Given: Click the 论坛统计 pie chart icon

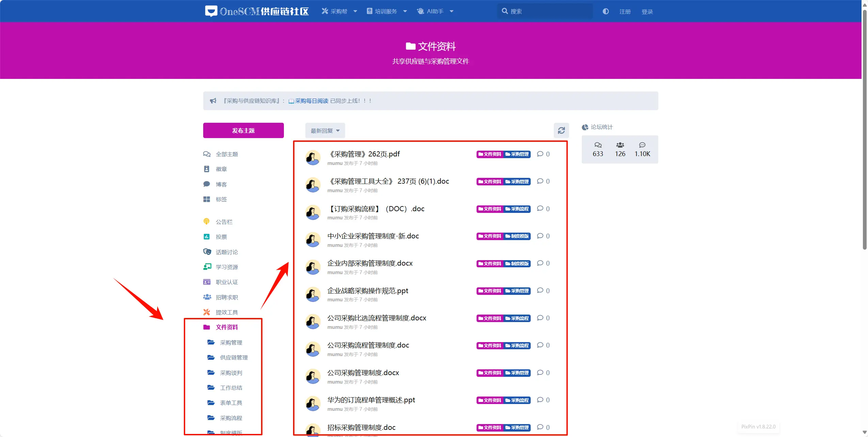Looking at the screenshot, I should point(584,127).
